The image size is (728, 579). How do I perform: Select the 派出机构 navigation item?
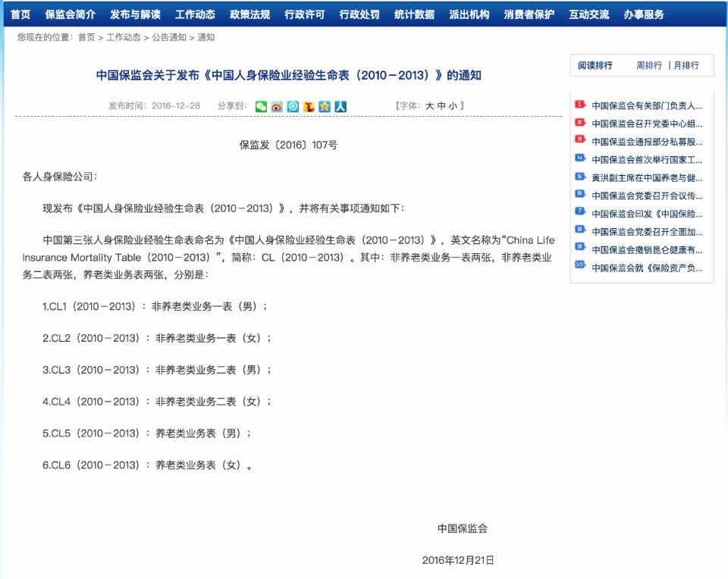469,14
